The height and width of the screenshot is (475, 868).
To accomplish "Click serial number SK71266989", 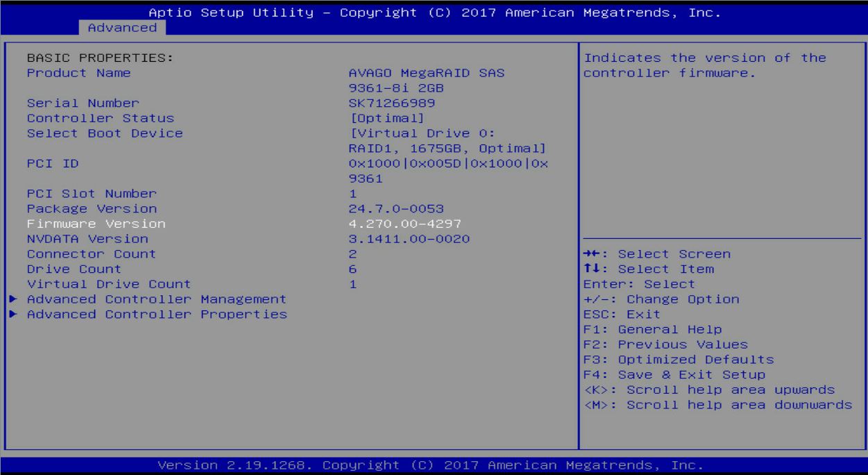I will click(x=391, y=103).
